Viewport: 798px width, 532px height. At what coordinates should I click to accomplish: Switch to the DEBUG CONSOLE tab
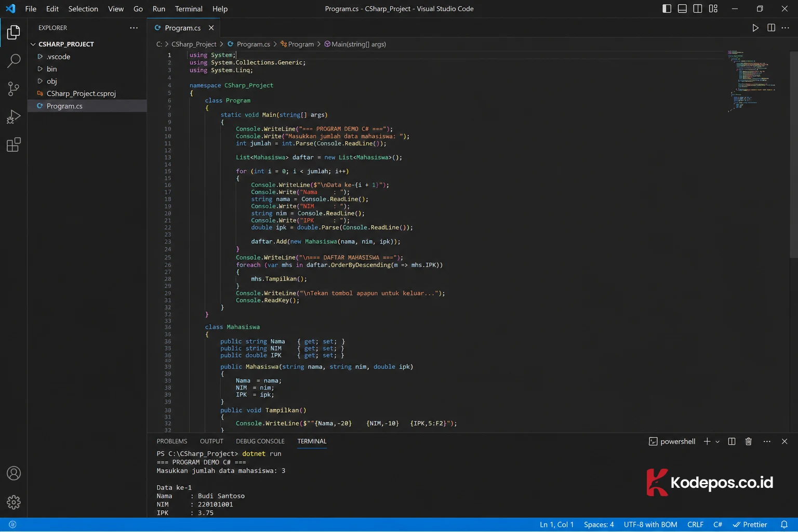(260, 442)
